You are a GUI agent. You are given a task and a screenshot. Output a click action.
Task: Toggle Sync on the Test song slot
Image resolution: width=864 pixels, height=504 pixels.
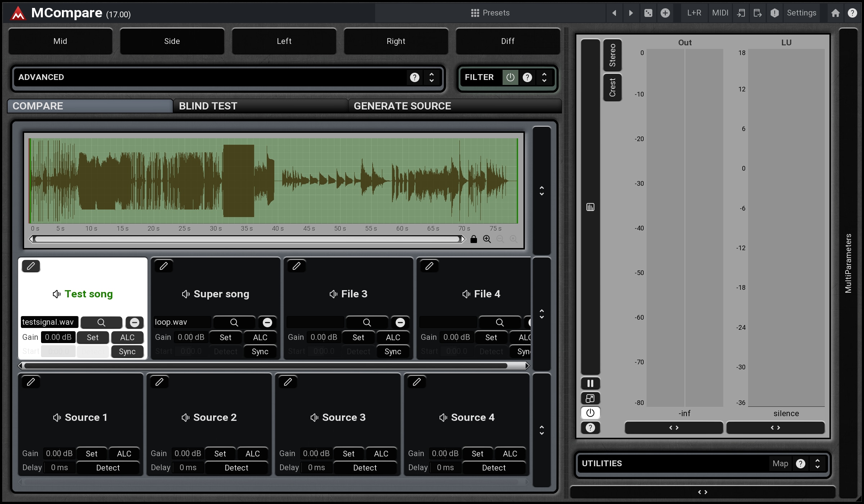coord(127,351)
